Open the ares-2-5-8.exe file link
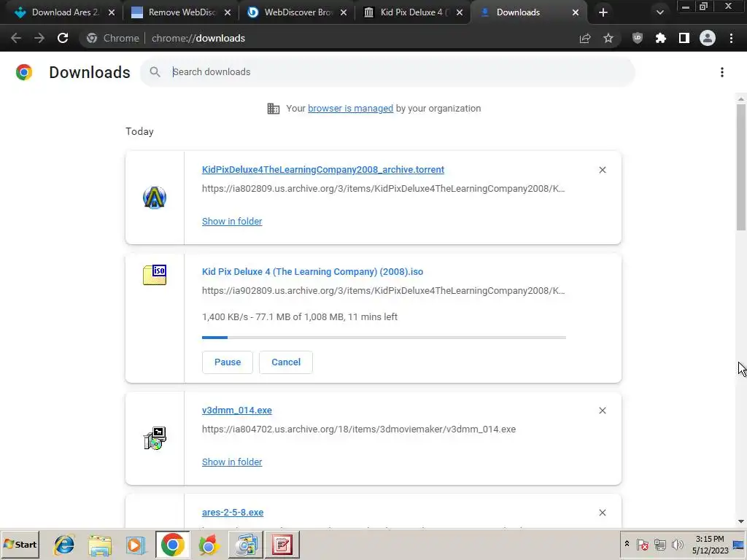The height and width of the screenshot is (560, 747). [233, 513]
